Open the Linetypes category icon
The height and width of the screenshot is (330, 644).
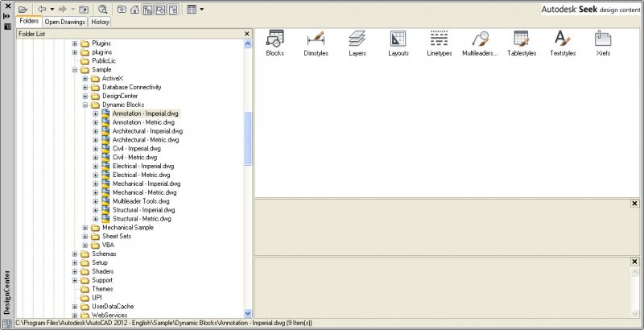(x=440, y=41)
